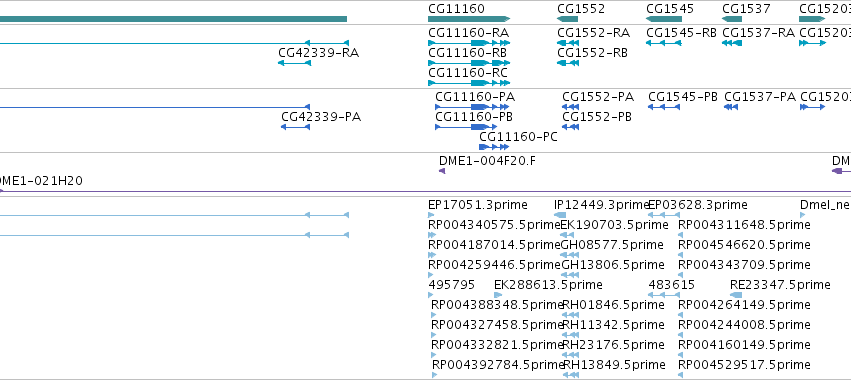
Task: Open the CG1552-RA transcript
Action: pyautogui.click(x=593, y=33)
